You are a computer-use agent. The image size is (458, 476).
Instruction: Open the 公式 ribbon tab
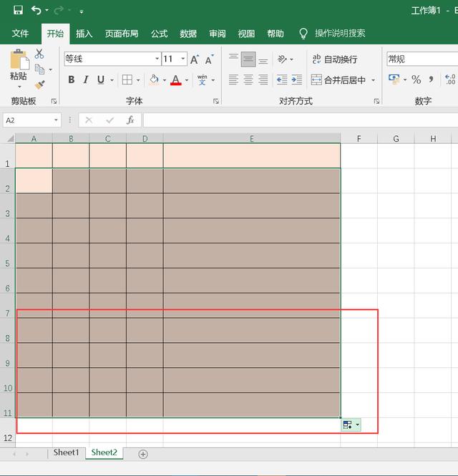[159, 34]
